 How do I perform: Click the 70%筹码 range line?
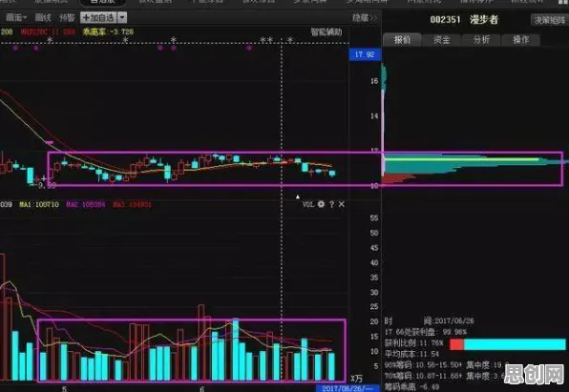445,376
